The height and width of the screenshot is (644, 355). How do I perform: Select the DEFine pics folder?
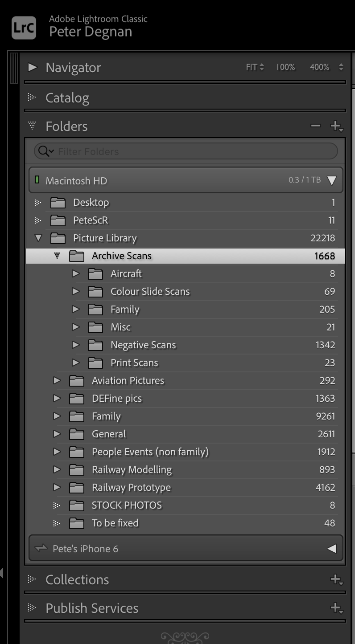(117, 398)
